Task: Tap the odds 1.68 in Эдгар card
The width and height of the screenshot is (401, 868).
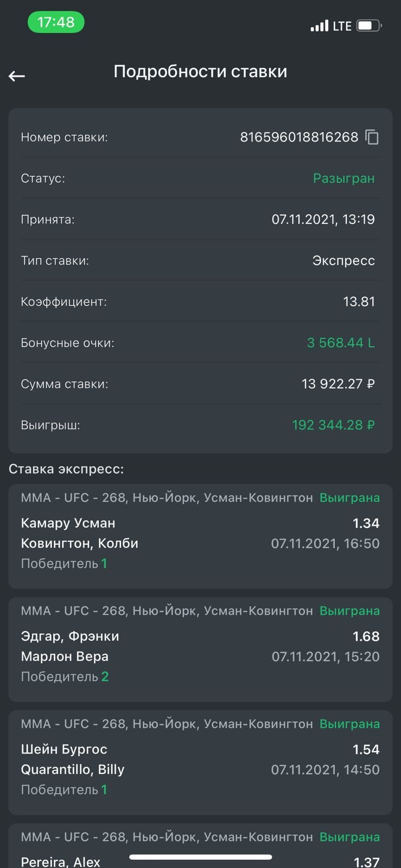Action: (x=366, y=636)
